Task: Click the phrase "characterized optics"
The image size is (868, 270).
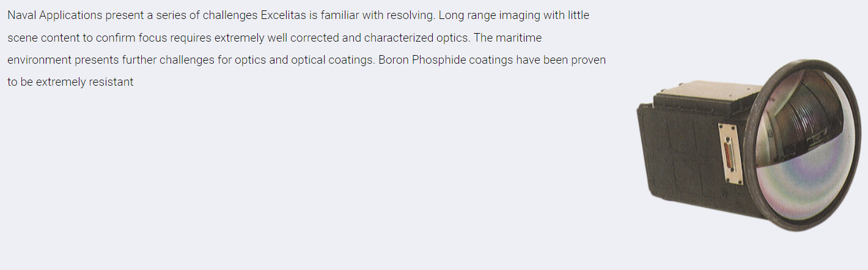Action: pyautogui.click(x=417, y=37)
